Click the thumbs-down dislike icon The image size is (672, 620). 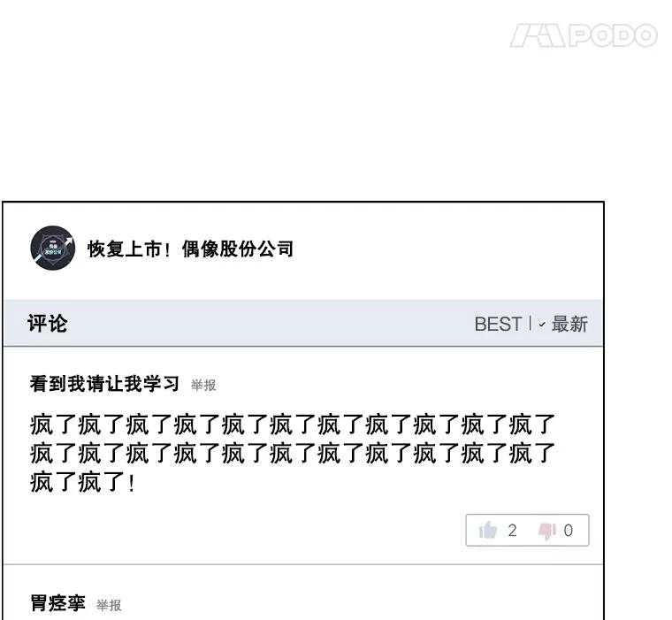tap(547, 531)
